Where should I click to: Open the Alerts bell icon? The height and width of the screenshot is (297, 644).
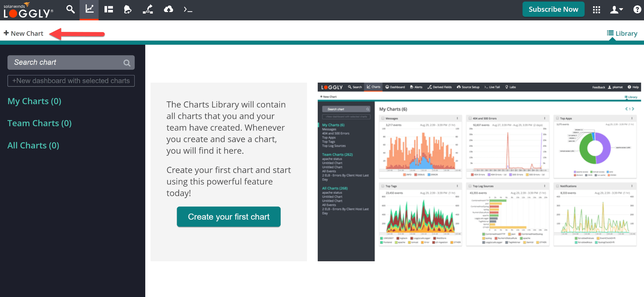pos(128,9)
